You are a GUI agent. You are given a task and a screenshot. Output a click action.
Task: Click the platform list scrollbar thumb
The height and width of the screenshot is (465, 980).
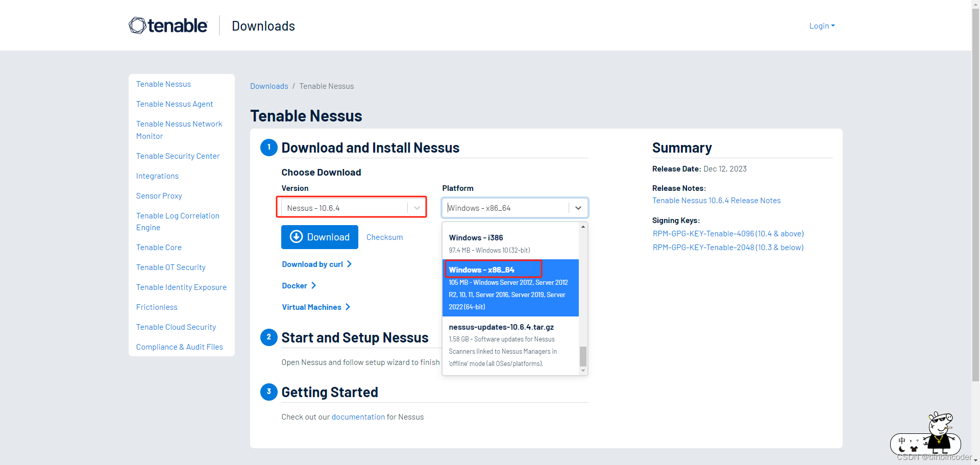point(583,356)
